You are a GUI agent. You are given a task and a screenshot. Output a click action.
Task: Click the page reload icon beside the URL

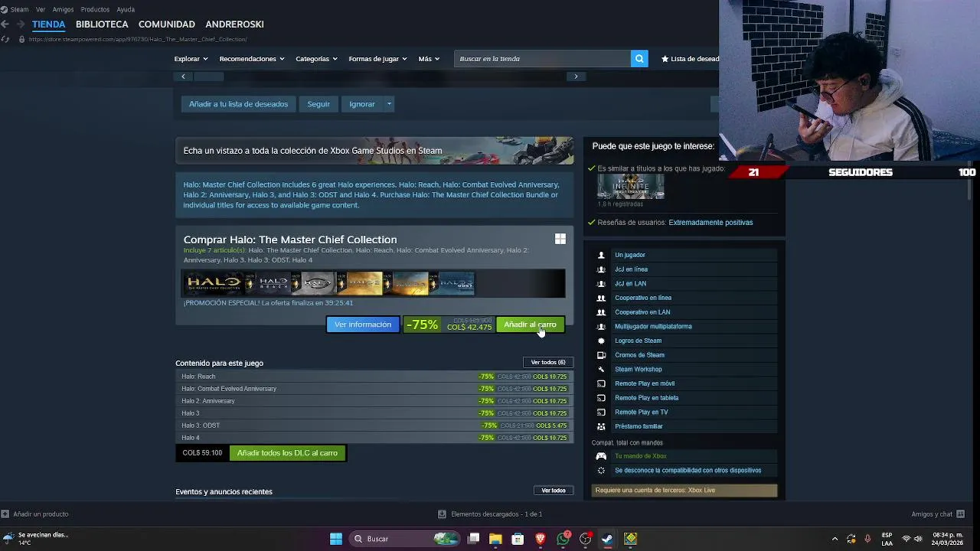[5, 39]
